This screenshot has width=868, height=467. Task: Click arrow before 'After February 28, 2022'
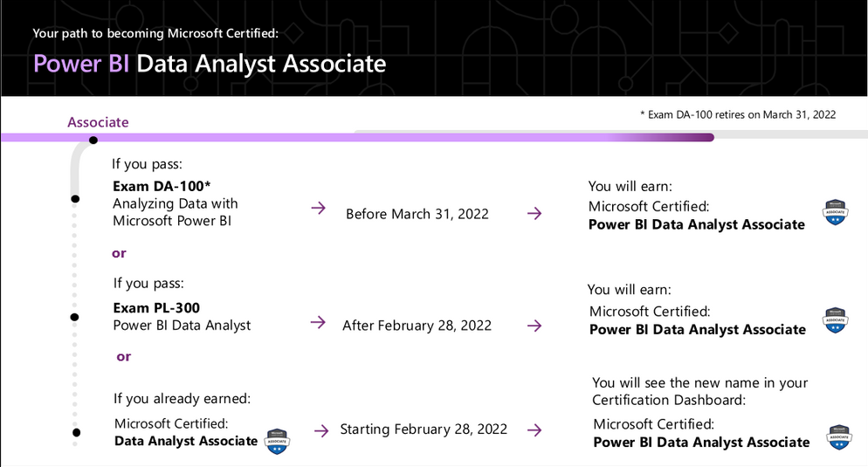318,323
